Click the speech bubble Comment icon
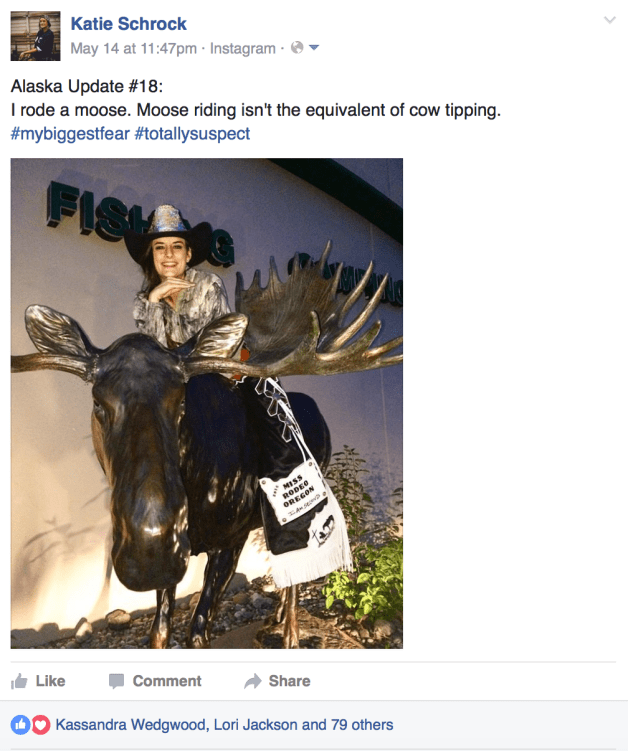The image size is (628, 751). tap(116, 681)
